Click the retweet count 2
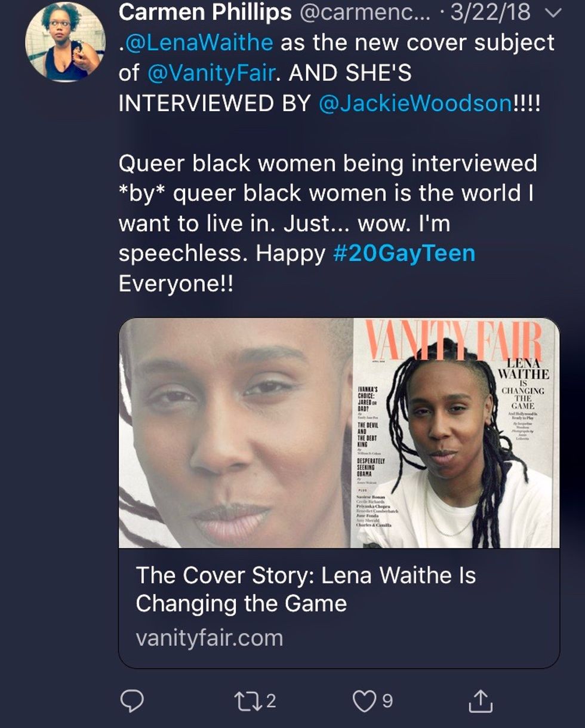 [270, 701]
